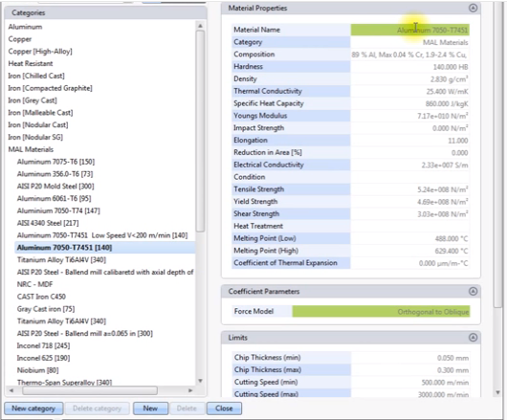Screen dimensions: 507x420
Task: Click Chip Thickness (max) value 0.300 mm
Action: (x=453, y=370)
